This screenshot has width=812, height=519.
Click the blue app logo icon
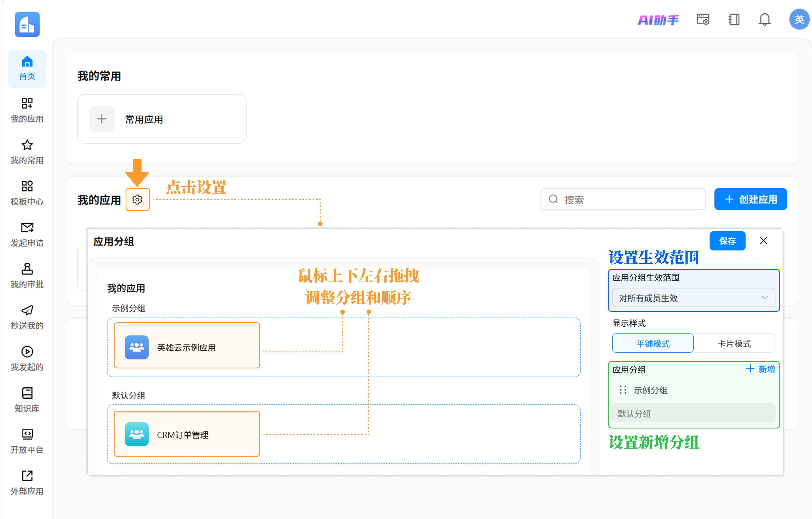point(27,24)
